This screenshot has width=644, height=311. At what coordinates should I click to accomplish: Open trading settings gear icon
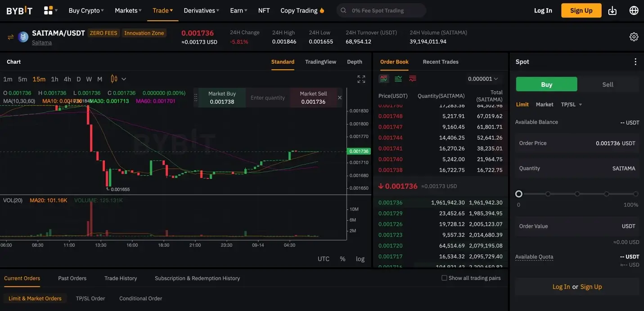(634, 37)
